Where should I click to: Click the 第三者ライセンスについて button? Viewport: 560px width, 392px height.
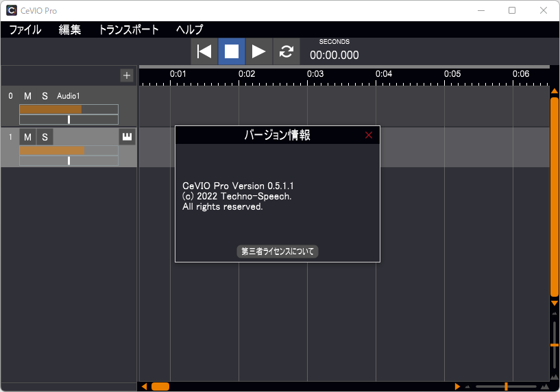(278, 252)
